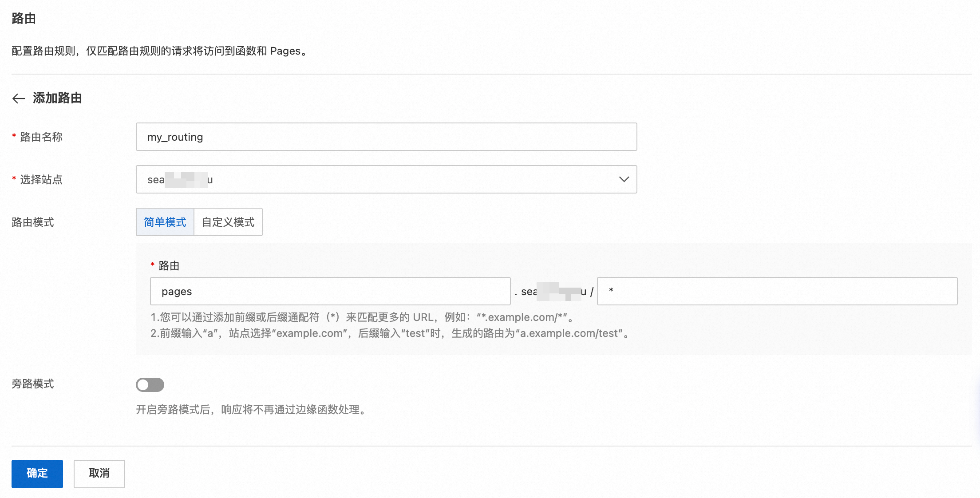Click the 路由名称 field label
This screenshot has height=498, width=980.
point(41,137)
